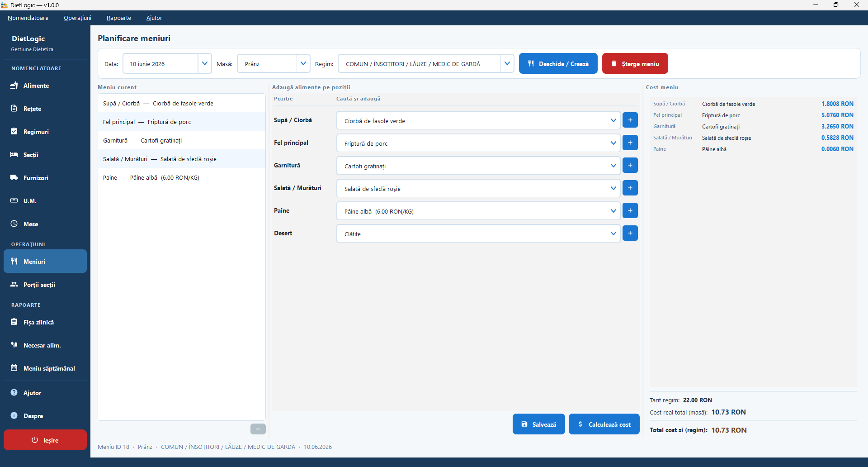Screen dimensions: 868x467
Task: Add the Garnitură item with plus
Action: point(630,165)
